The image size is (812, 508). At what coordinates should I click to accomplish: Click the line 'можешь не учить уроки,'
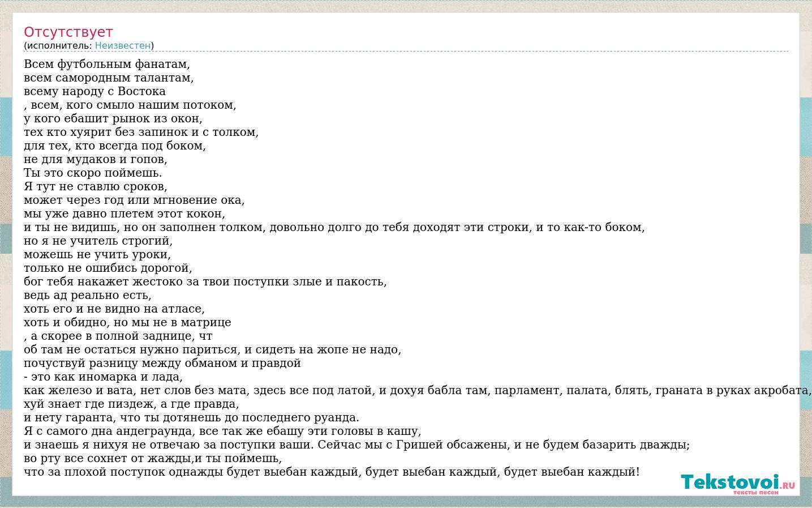pos(97,254)
